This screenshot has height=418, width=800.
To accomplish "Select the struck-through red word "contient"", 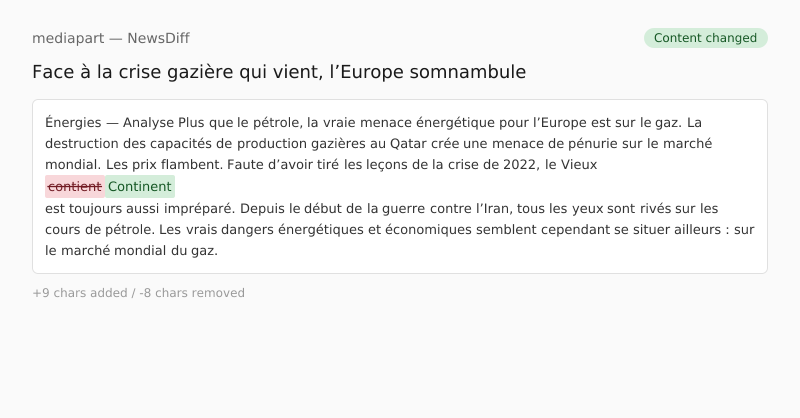I will coord(75,187).
